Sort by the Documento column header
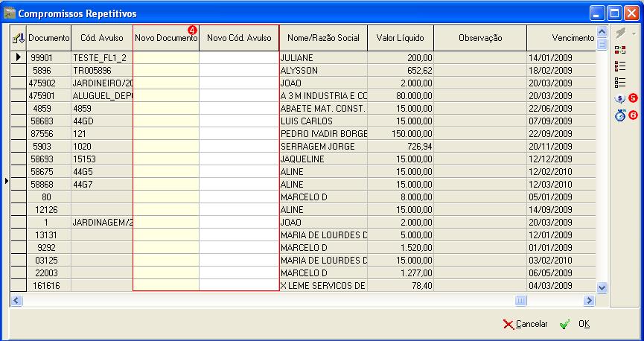 click(50, 38)
